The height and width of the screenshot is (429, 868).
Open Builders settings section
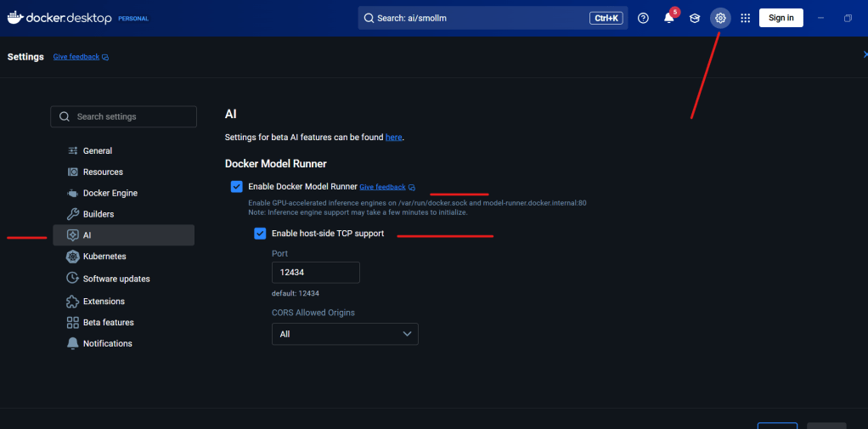123,214
